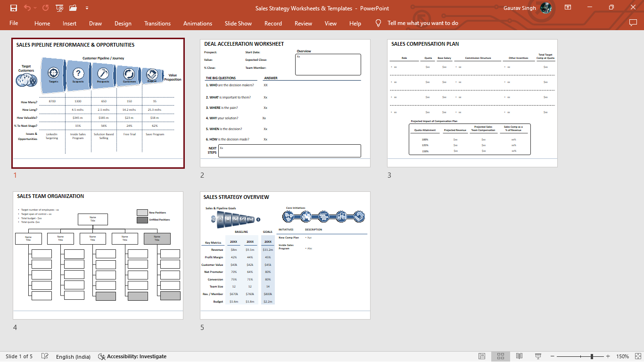Switch to the Animations tab
Viewport: 644px width, 362px height.
pyautogui.click(x=198, y=23)
